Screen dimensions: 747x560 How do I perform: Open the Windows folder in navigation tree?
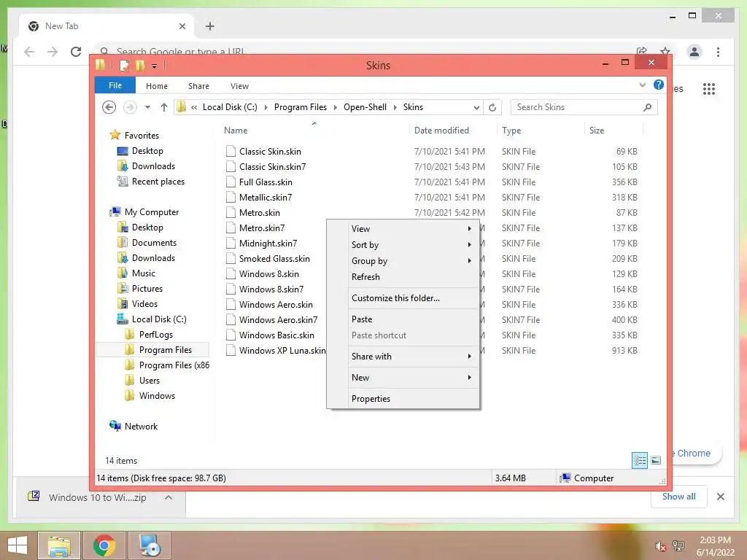point(157,396)
